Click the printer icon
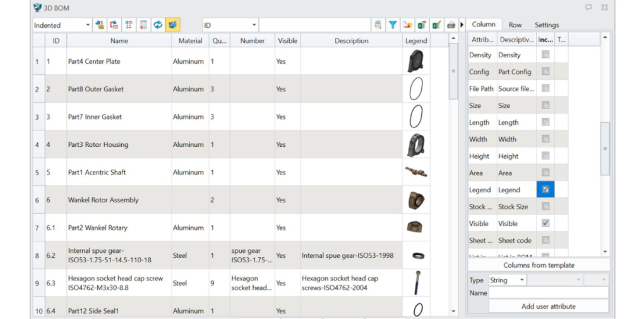The width and height of the screenshot is (644, 319). [451, 25]
